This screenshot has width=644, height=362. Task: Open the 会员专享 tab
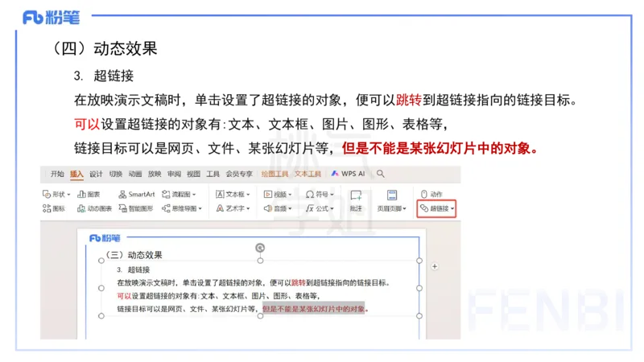tap(239, 174)
